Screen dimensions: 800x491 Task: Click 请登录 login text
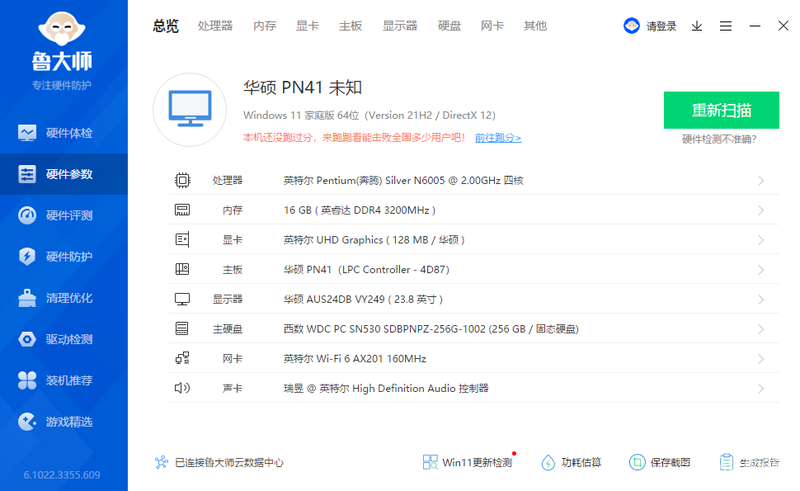click(661, 26)
